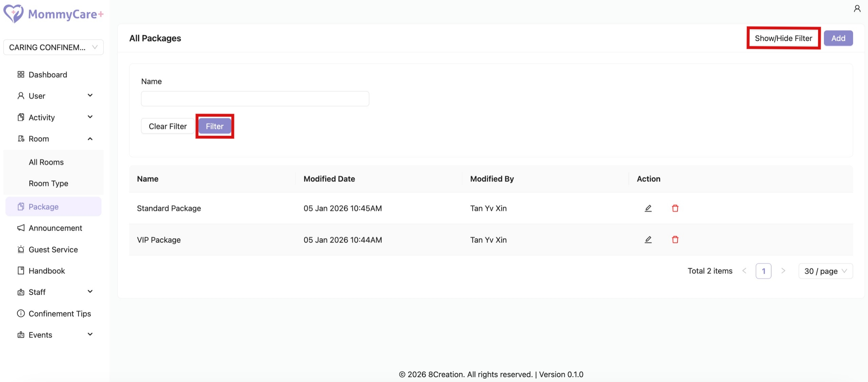Click the Clear Filter button
The image size is (868, 382).
(167, 126)
